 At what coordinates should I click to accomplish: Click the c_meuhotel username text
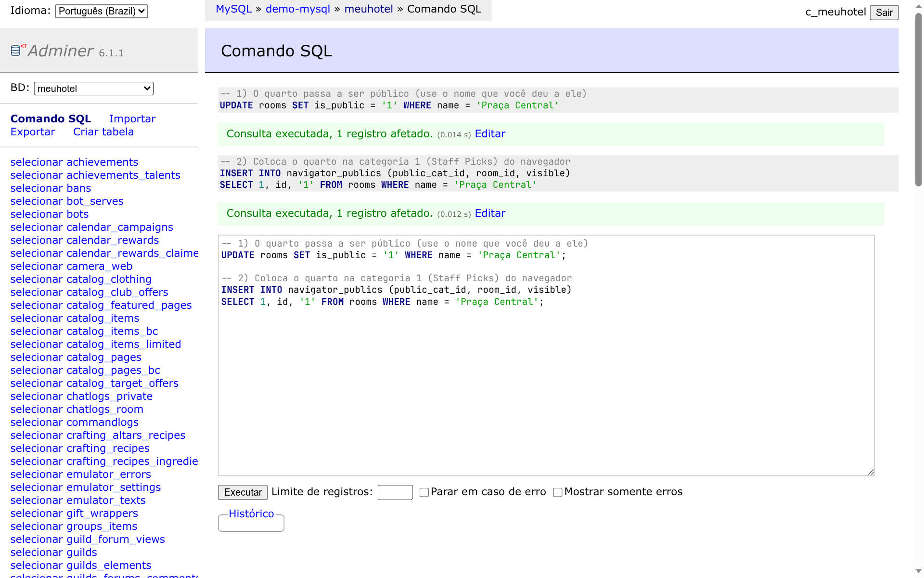click(835, 12)
